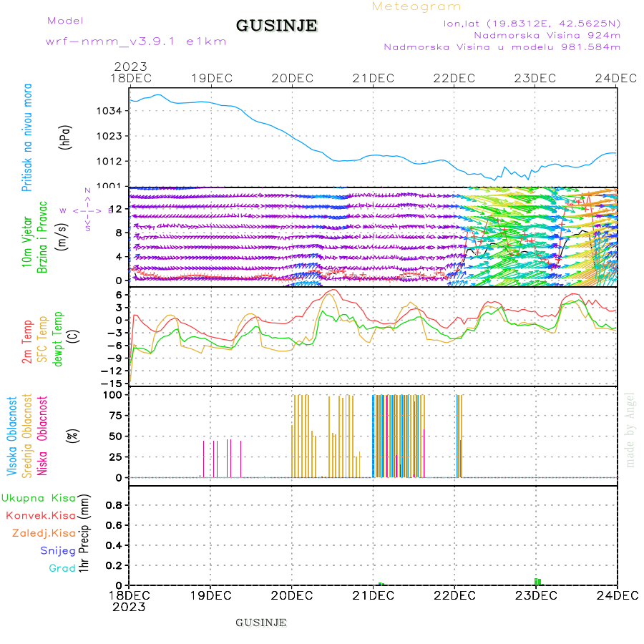Click the 22DEC label on the bottom date axis
644x644 pixels.
click(454, 595)
